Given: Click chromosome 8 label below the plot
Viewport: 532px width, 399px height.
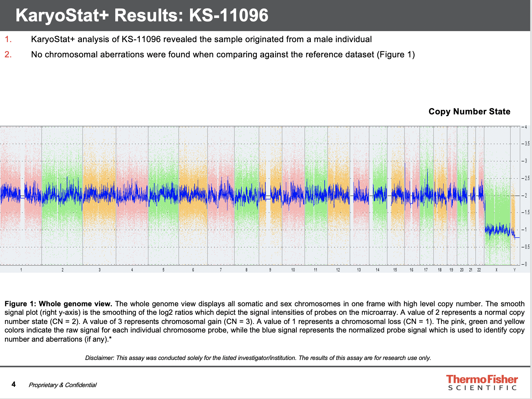Looking at the screenshot, I should 246,270.
